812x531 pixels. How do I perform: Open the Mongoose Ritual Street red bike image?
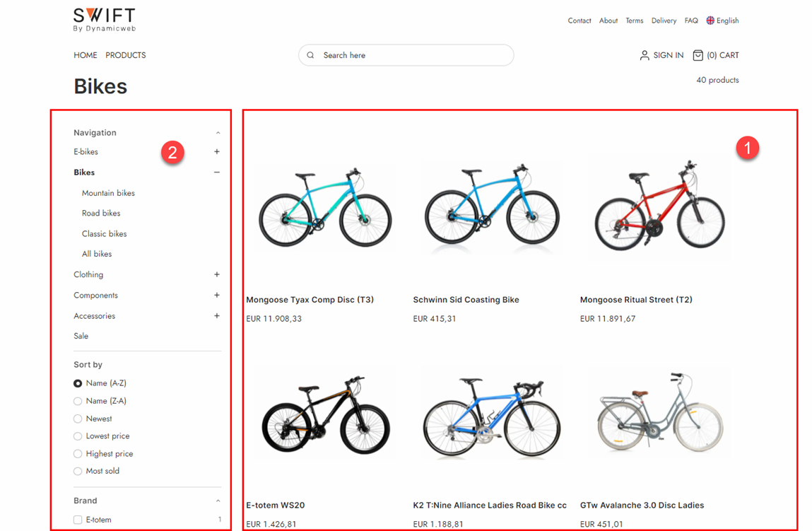[659, 209]
